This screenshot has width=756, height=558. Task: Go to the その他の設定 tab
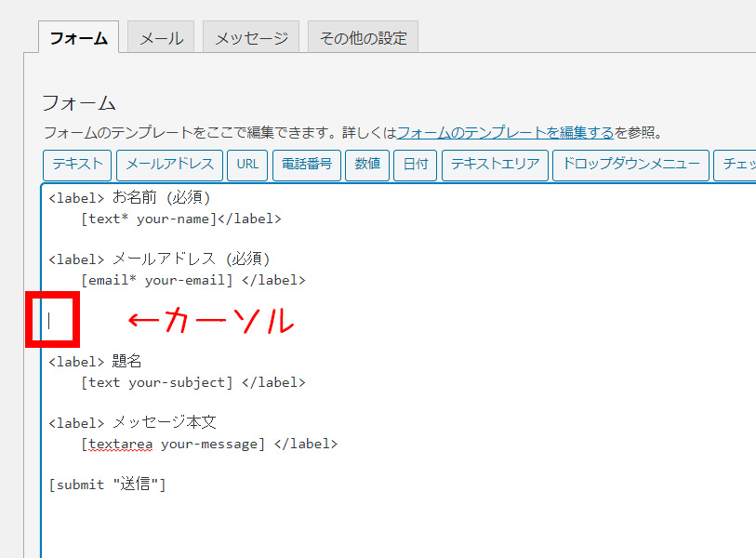363,38
